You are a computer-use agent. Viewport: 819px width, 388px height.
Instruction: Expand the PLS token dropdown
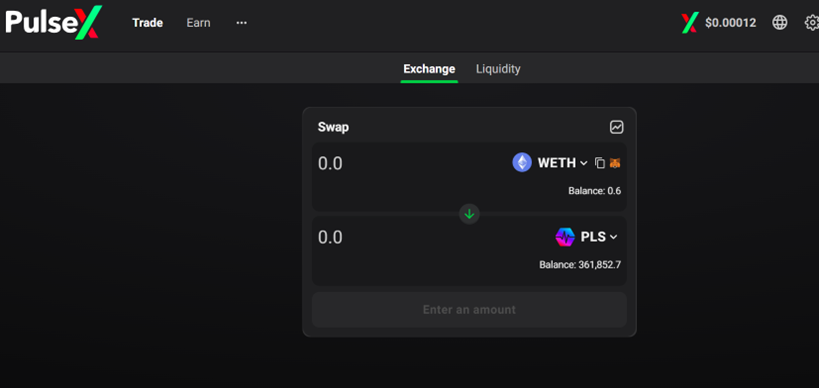point(599,237)
